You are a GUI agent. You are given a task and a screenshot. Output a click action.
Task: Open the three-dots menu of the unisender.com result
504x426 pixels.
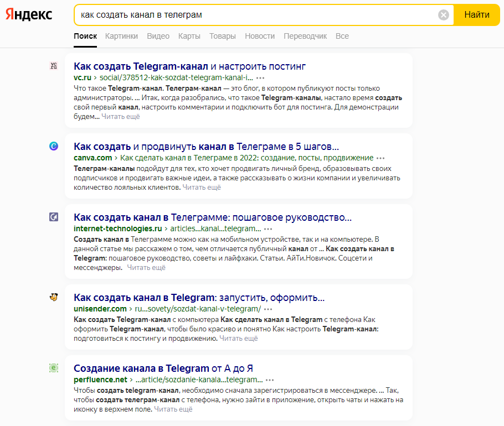tap(268, 309)
